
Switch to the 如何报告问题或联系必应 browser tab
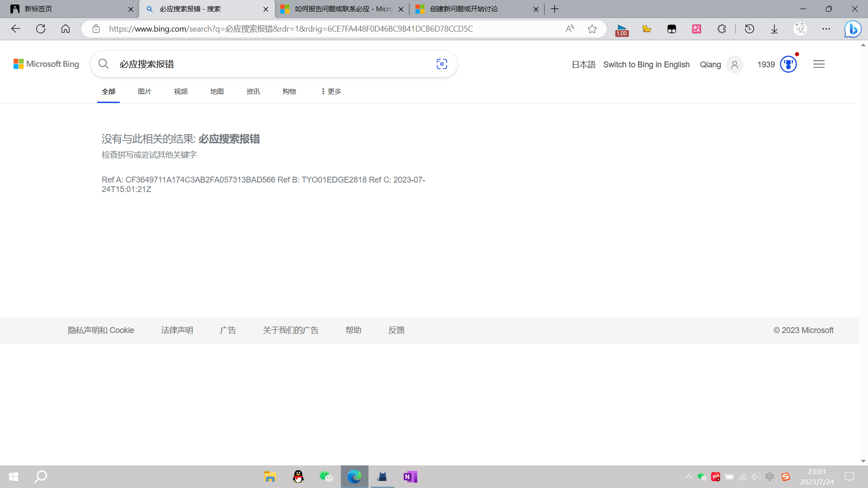pos(343,9)
